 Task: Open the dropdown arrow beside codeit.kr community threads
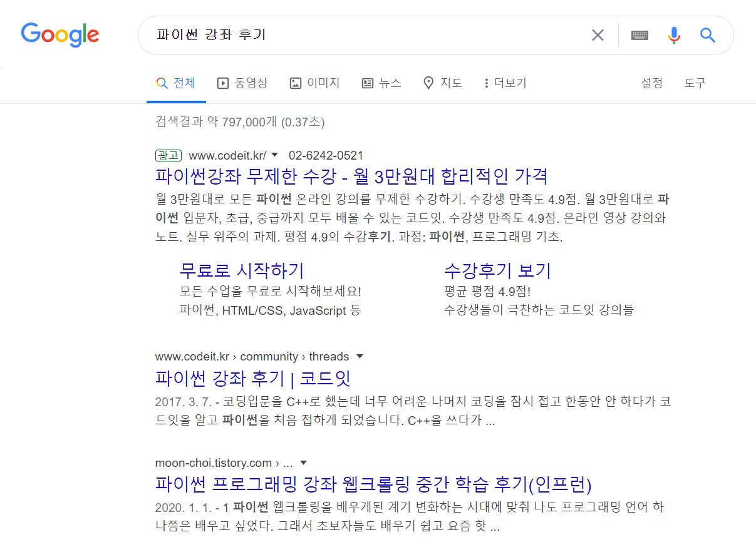pyautogui.click(x=360, y=357)
